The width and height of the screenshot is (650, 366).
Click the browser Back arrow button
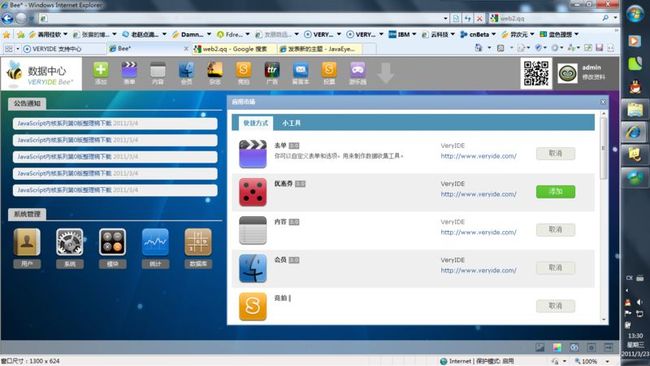click(7, 18)
